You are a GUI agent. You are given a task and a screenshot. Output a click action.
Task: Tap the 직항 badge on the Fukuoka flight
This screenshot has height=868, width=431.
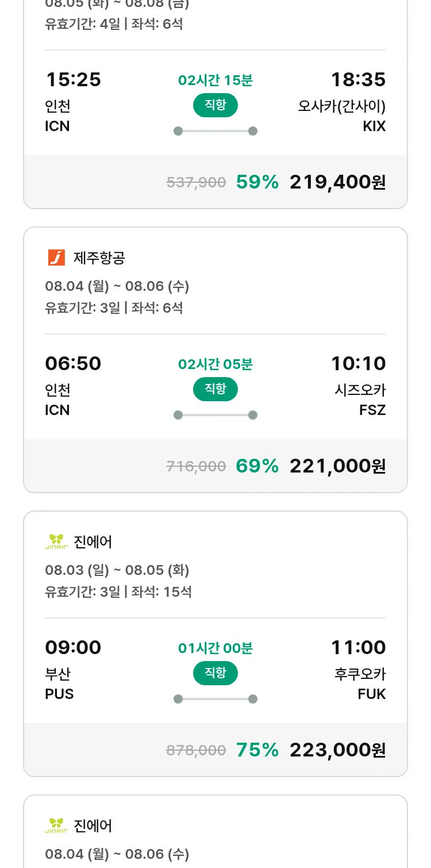coord(215,673)
